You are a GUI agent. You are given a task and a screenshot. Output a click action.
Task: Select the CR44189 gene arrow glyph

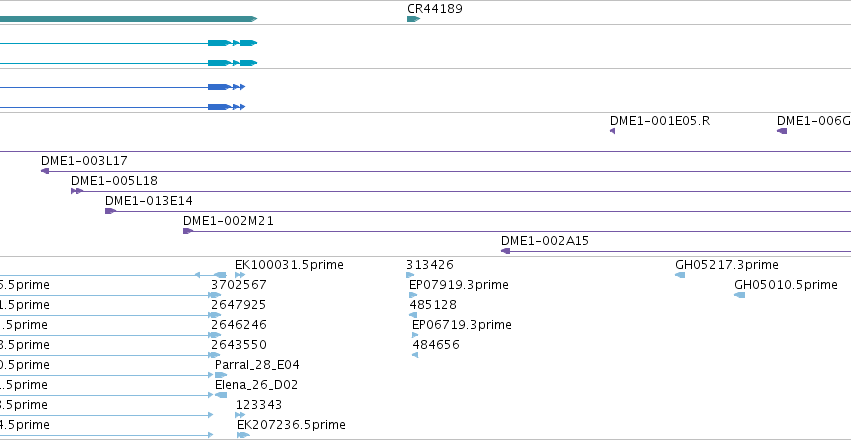point(414,19)
